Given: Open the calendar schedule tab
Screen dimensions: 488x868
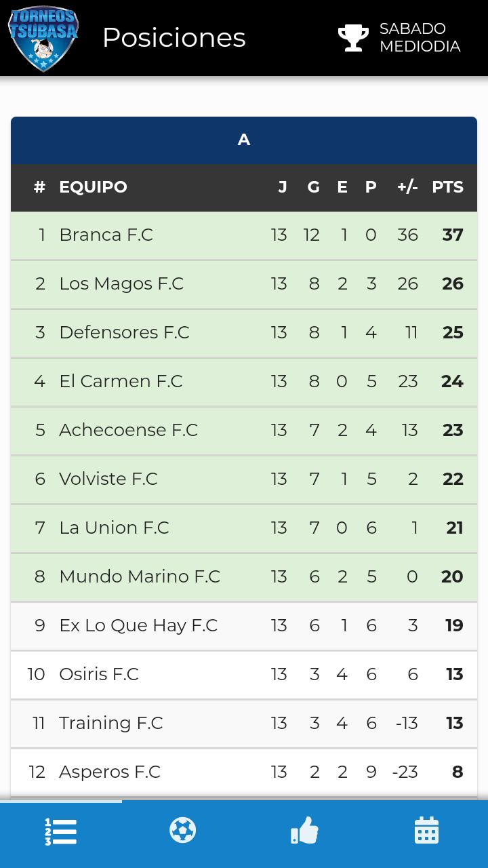Looking at the screenshot, I should pos(426,831).
